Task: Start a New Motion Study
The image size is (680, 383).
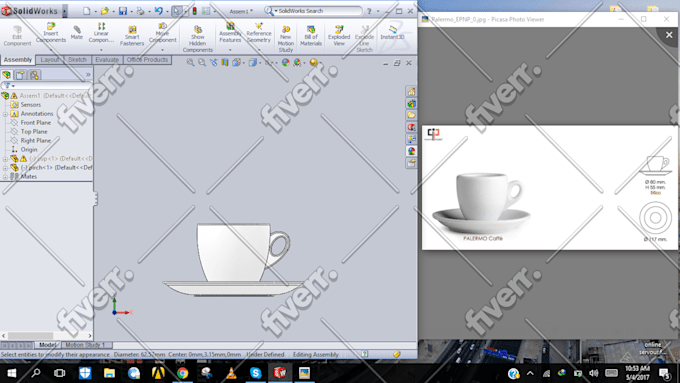Action: [x=285, y=39]
